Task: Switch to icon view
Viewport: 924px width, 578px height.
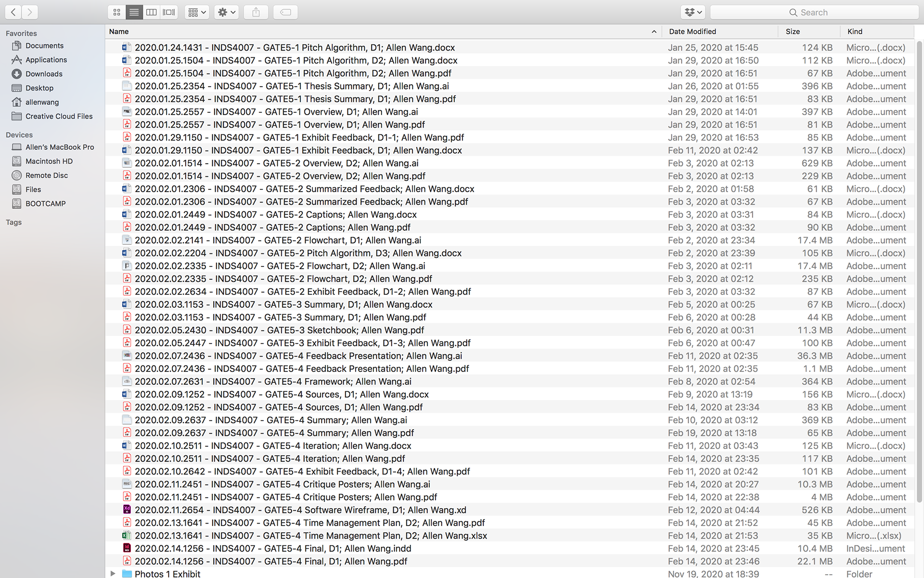Action: [116, 12]
